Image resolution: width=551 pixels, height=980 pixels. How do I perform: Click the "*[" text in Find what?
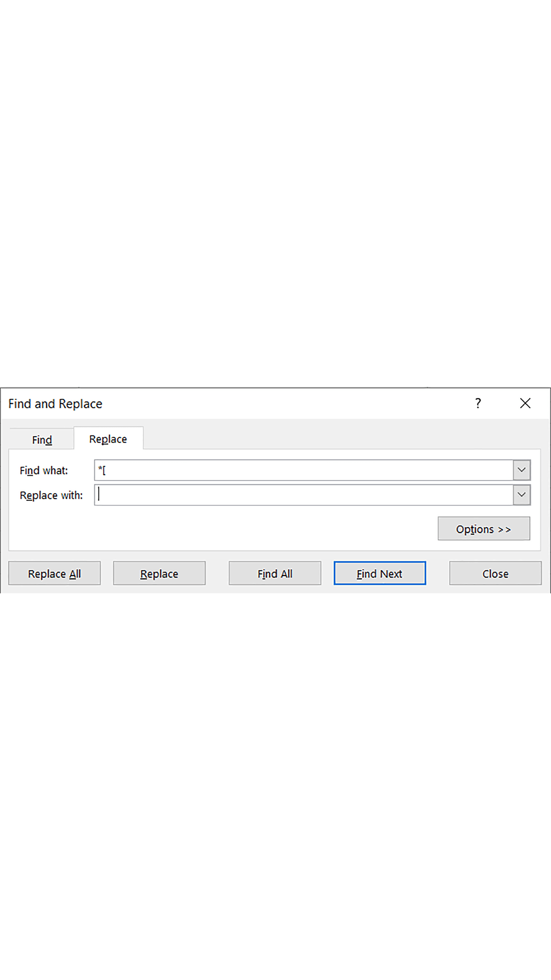pos(102,470)
